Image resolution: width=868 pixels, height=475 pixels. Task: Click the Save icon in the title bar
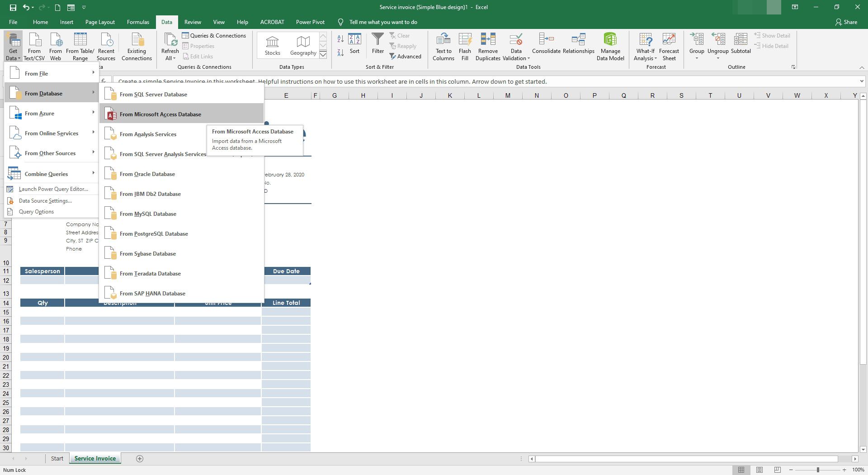pyautogui.click(x=13, y=7)
